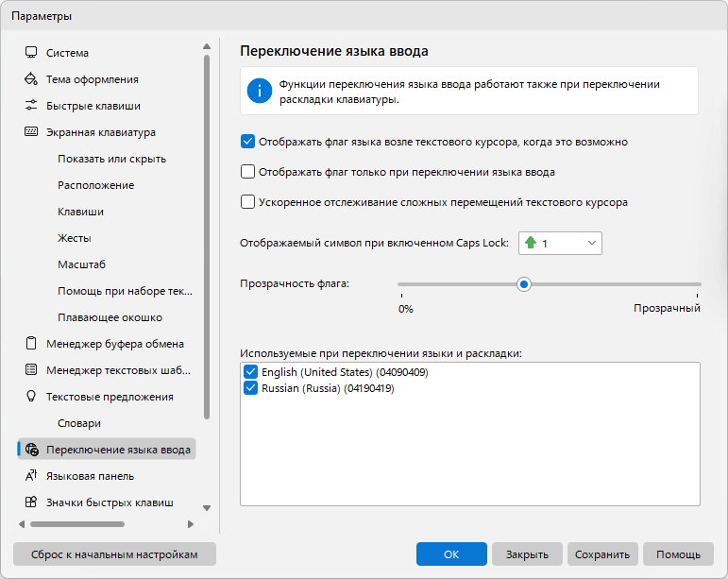Select Расположение subsection

click(96, 185)
